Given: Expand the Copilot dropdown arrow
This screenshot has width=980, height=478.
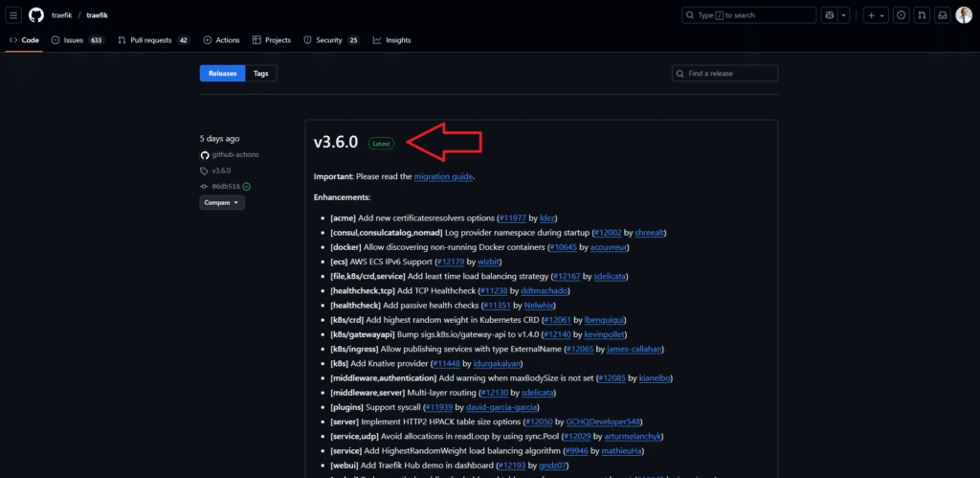Looking at the screenshot, I should click(x=846, y=15).
